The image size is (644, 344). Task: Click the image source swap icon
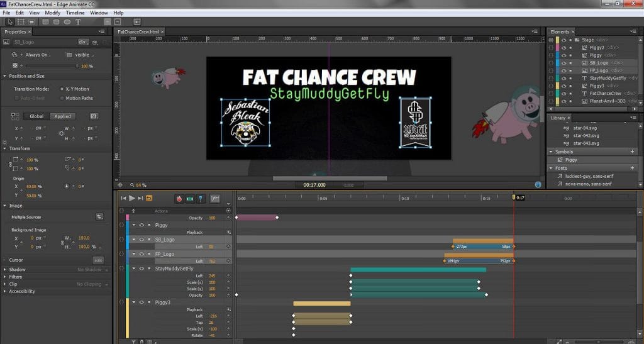(x=99, y=217)
